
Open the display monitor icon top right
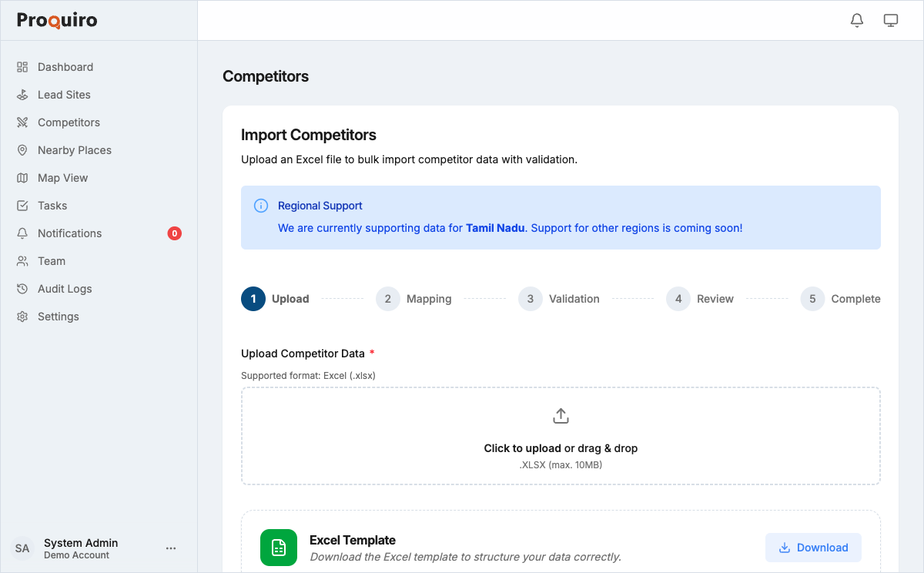tap(891, 20)
